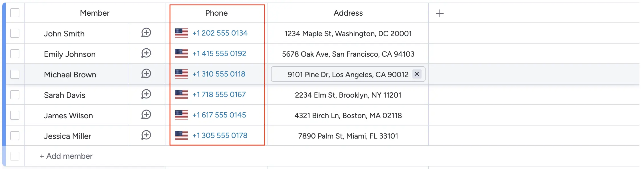Click the Phone column header
This screenshot has height=169, width=644.
216,13
